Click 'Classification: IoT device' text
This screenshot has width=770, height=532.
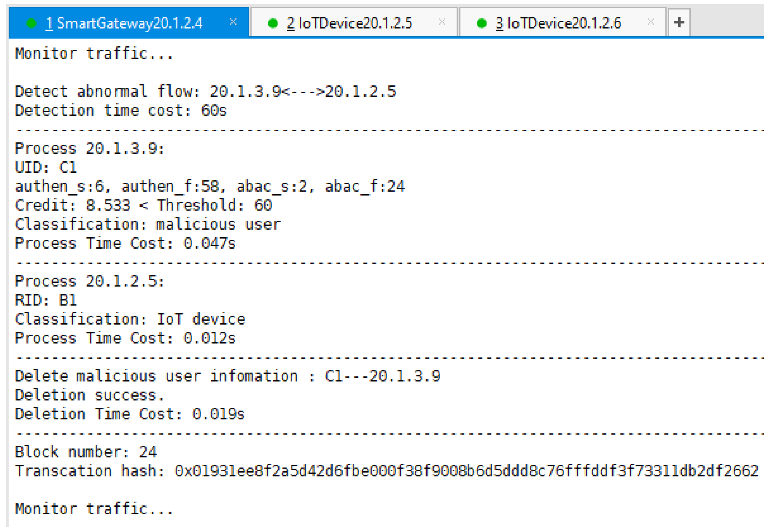pyautogui.click(x=130, y=319)
